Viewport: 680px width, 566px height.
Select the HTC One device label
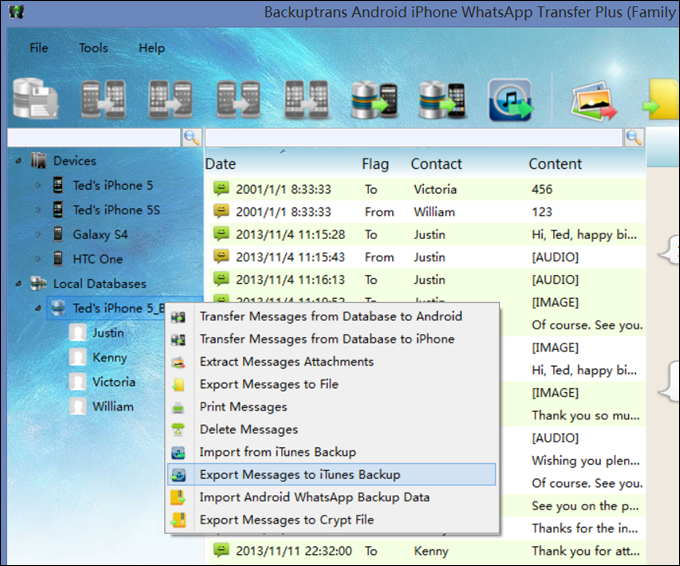click(x=98, y=259)
